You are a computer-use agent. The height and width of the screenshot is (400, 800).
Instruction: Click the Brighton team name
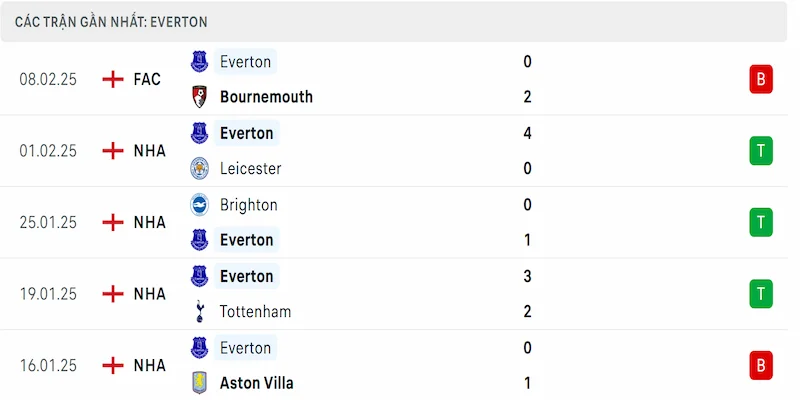248,205
